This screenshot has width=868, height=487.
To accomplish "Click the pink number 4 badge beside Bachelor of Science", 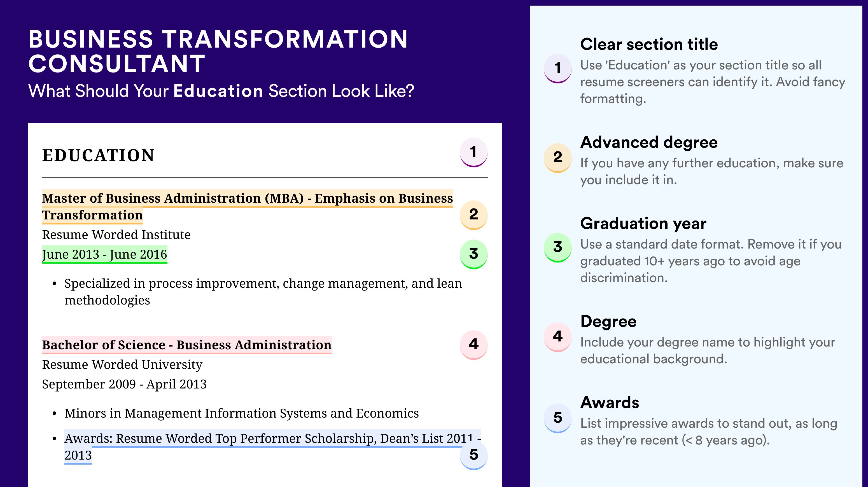I will click(473, 344).
